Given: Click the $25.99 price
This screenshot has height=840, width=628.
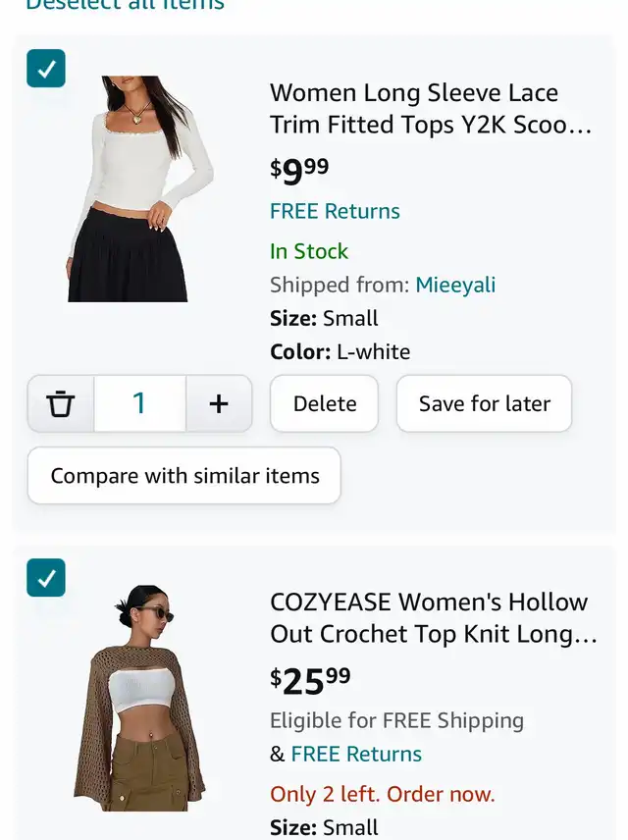Looking at the screenshot, I should tap(310, 679).
